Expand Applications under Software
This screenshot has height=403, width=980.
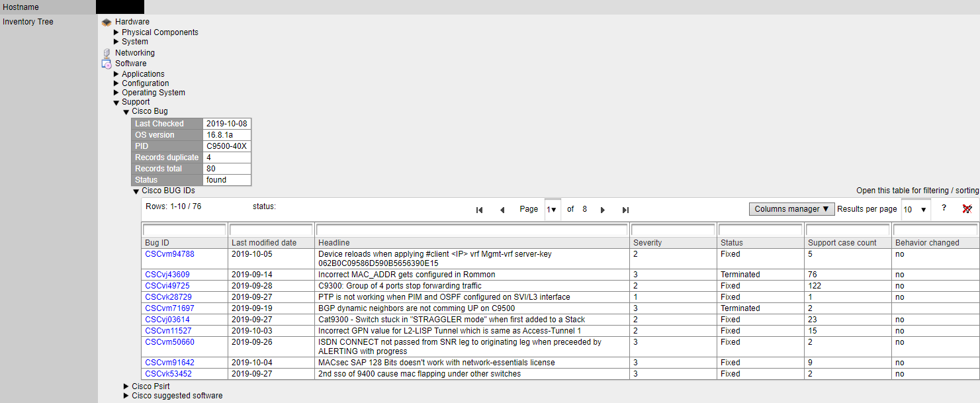(x=116, y=74)
